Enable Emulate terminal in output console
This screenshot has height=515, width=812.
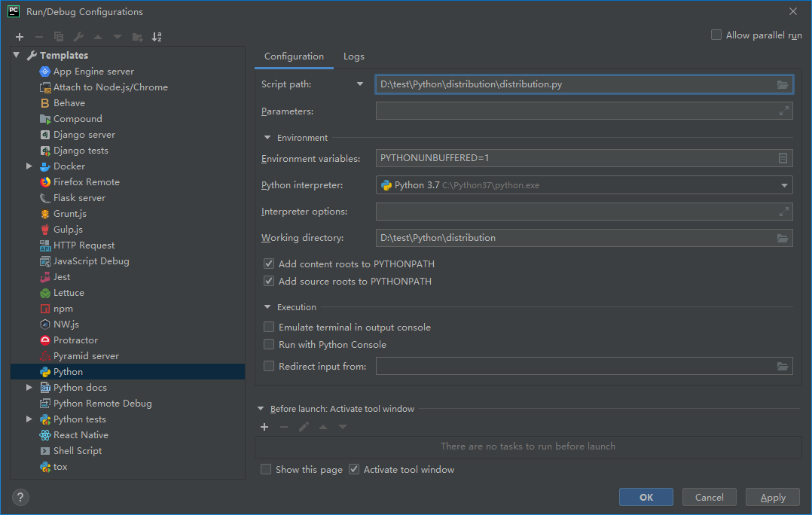(269, 328)
